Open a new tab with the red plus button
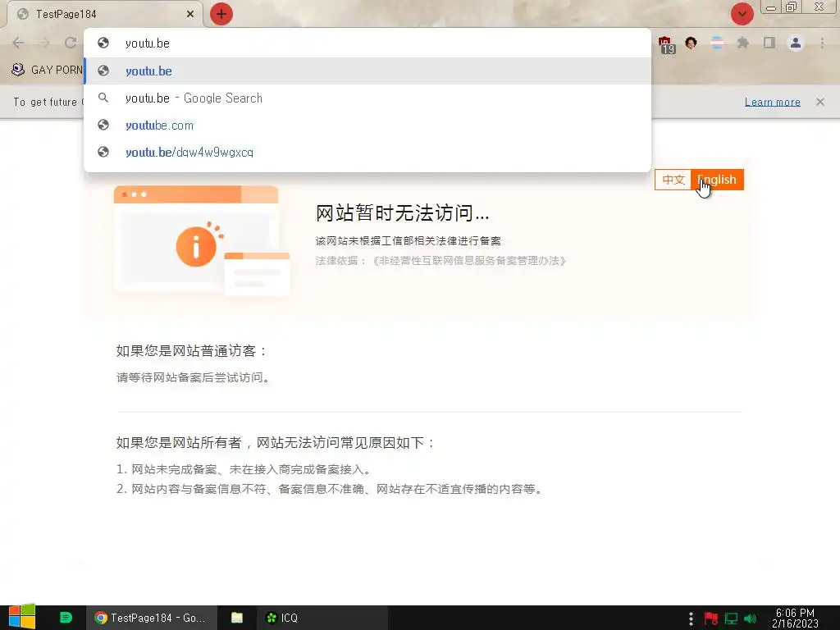This screenshot has height=630, width=840. click(x=221, y=14)
